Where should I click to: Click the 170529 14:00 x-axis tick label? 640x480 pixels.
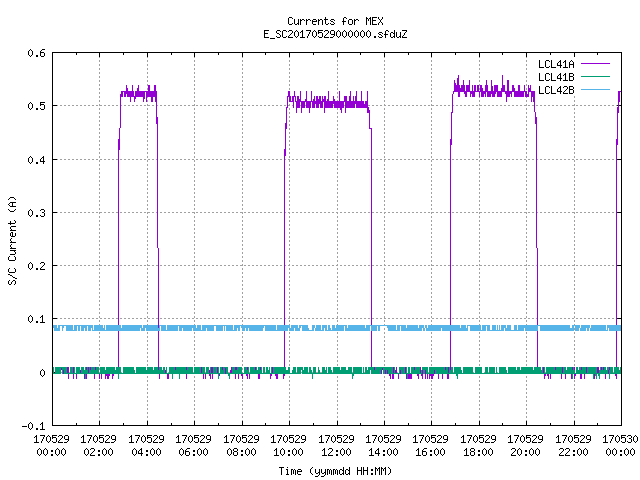click(383, 445)
